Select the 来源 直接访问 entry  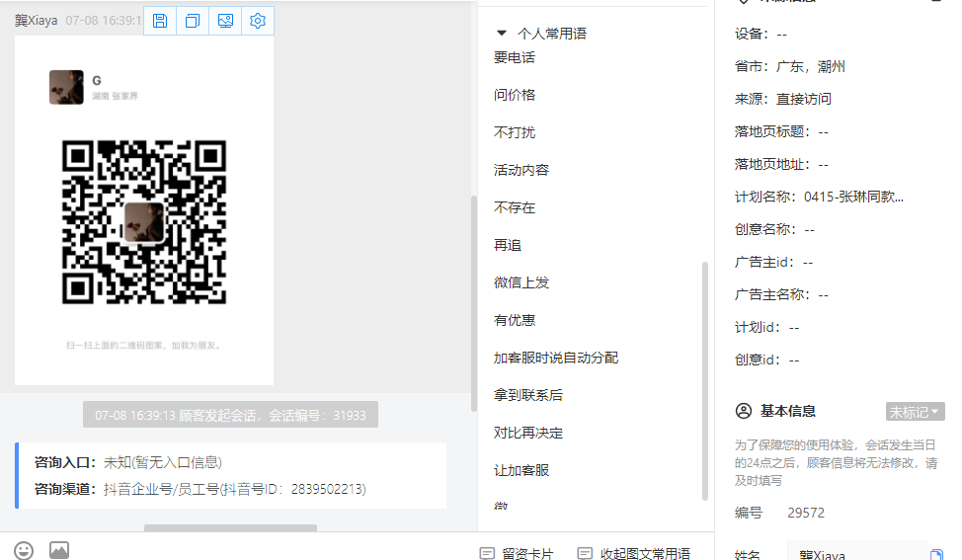click(783, 99)
